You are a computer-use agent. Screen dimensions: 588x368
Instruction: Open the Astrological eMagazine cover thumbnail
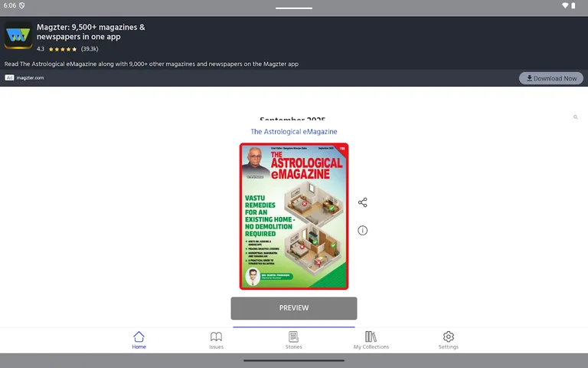point(293,216)
